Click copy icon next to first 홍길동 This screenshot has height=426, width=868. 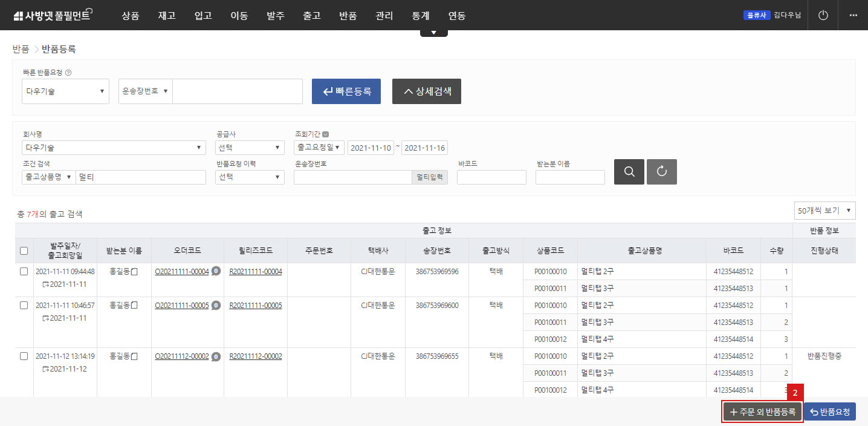[x=135, y=272]
